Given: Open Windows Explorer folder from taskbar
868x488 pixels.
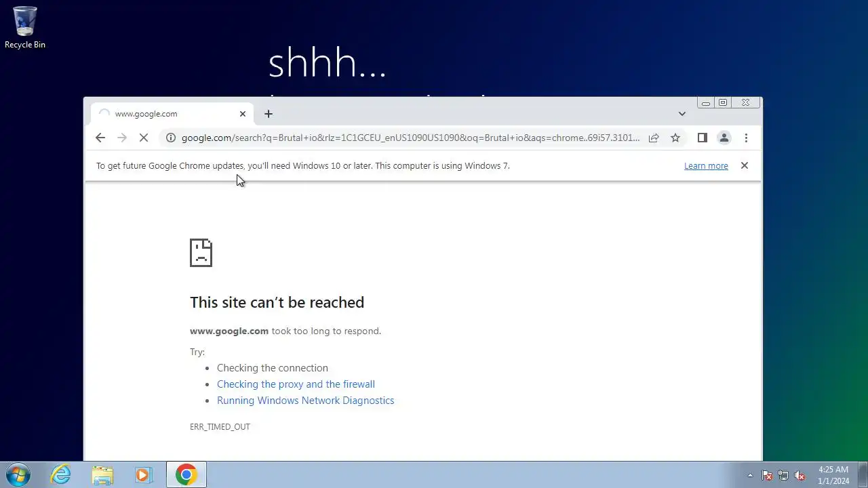Looking at the screenshot, I should [x=102, y=474].
